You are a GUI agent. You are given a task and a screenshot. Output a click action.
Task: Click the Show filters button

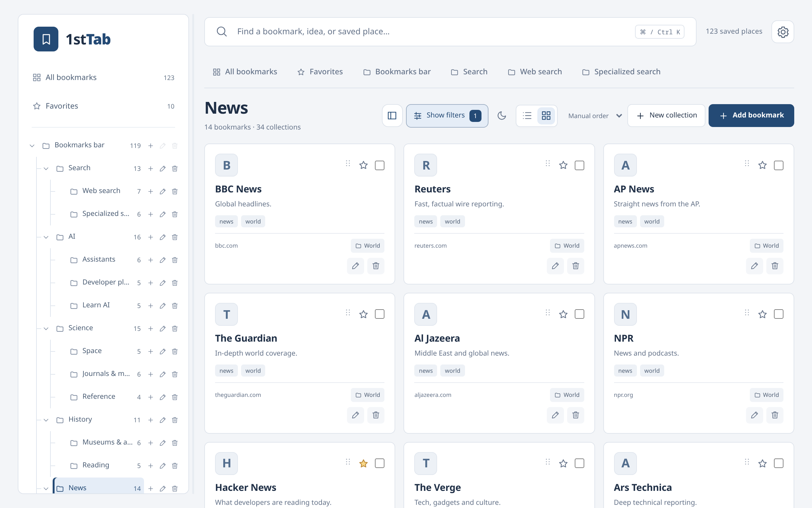tap(447, 116)
